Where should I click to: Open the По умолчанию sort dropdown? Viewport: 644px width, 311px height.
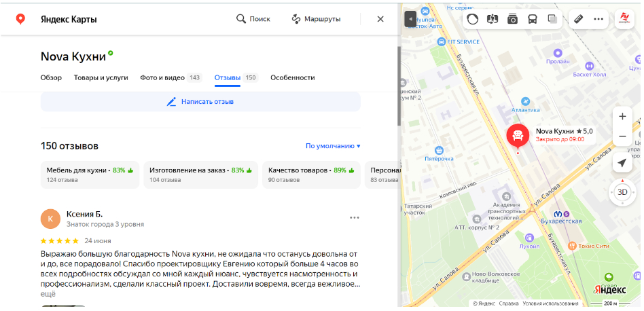tap(333, 145)
